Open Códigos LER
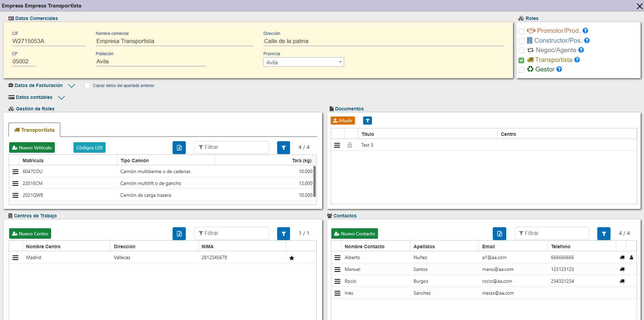This screenshot has width=644, height=320. [x=89, y=148]
